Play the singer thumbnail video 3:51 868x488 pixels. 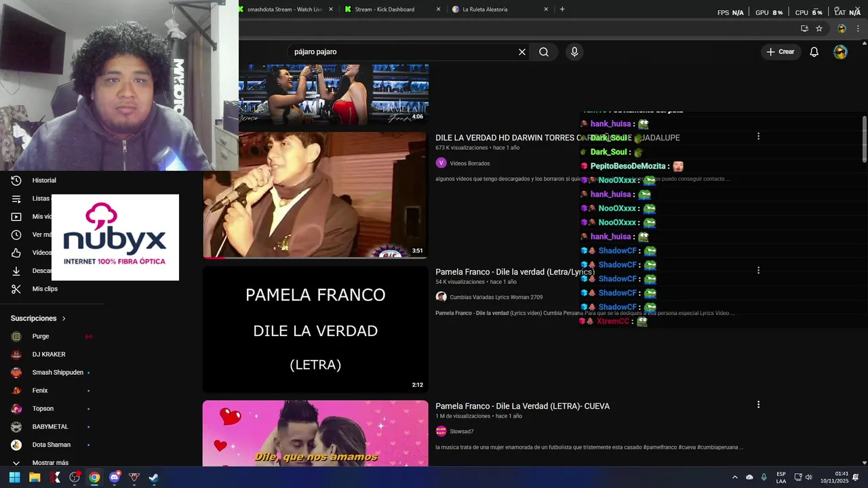click(x=315, y=195)
